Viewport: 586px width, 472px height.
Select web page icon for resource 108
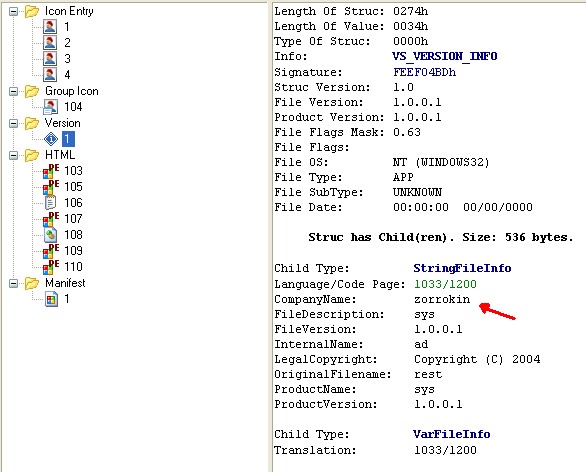click(x=50, y=235)
